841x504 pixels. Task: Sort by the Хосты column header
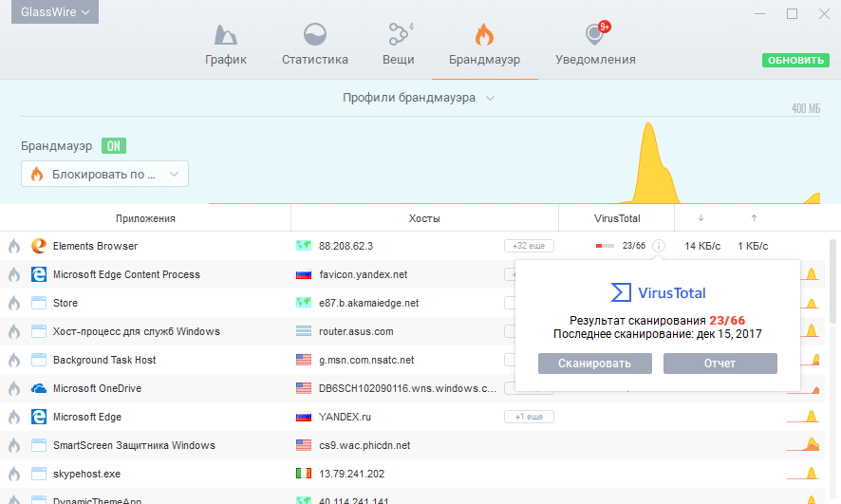(424, 218)
